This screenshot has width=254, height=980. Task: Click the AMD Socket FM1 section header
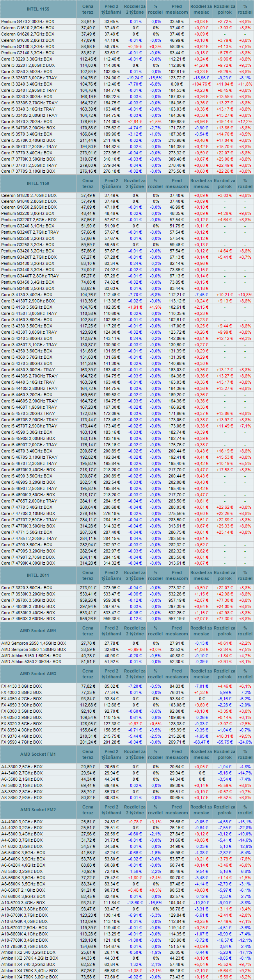38,754
